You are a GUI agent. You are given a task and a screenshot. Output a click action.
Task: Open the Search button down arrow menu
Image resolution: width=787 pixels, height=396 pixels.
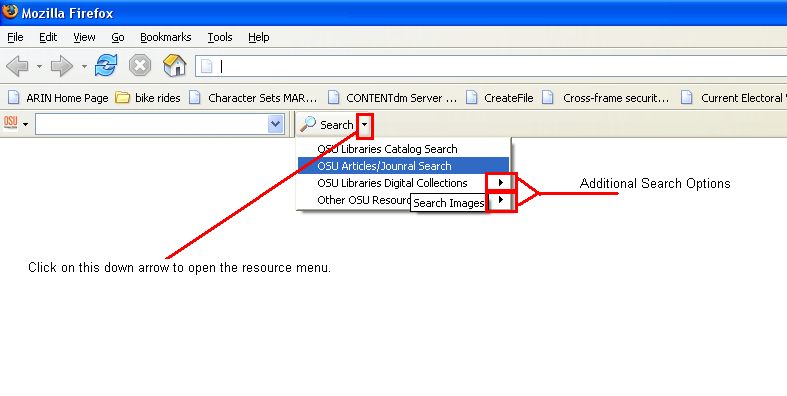[365, 124]
